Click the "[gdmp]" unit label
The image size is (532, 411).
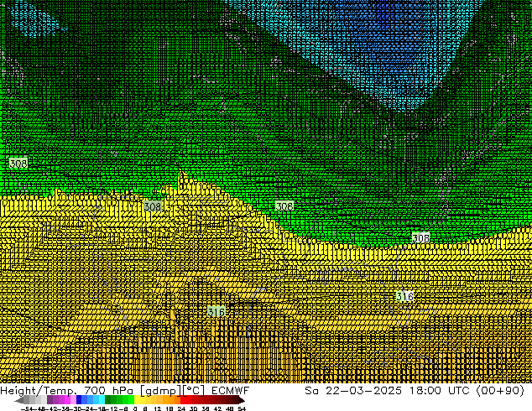160,391
